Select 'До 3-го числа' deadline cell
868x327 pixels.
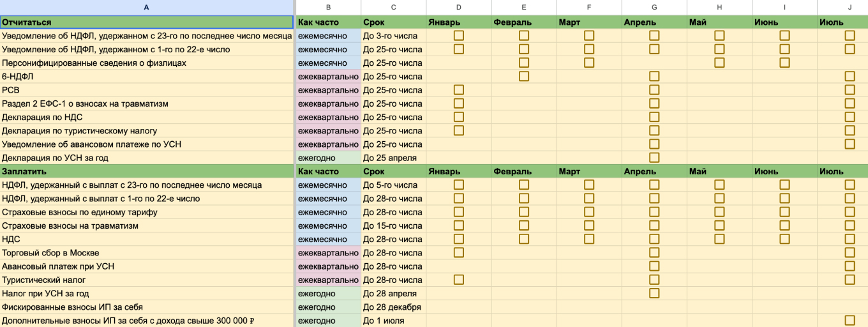(393, 36)
